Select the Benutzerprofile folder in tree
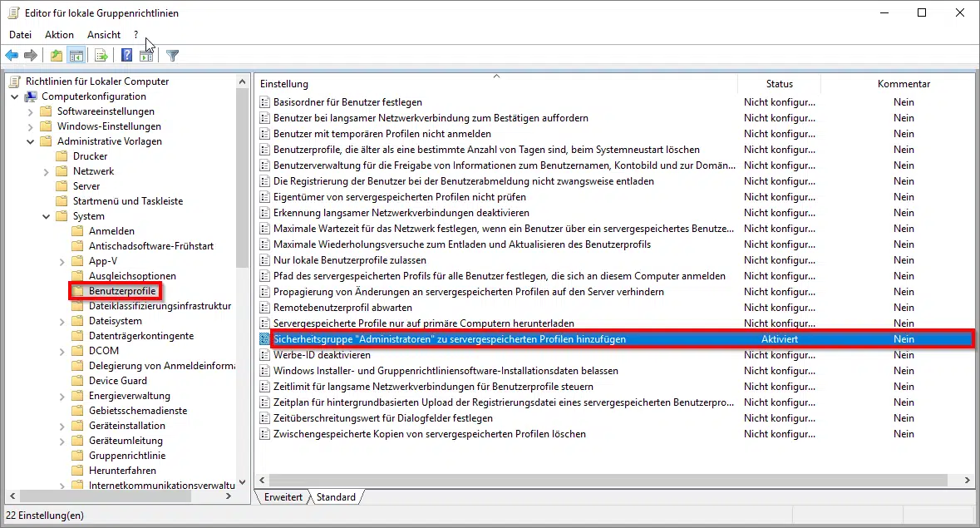The height and width of the screenshot is (528, 980). pyautogui.click(x=122, y=291)
